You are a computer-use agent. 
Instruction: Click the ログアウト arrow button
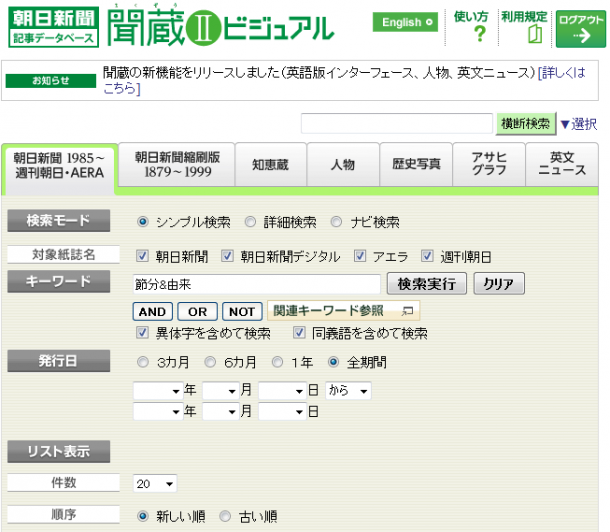tap(581, 29)
